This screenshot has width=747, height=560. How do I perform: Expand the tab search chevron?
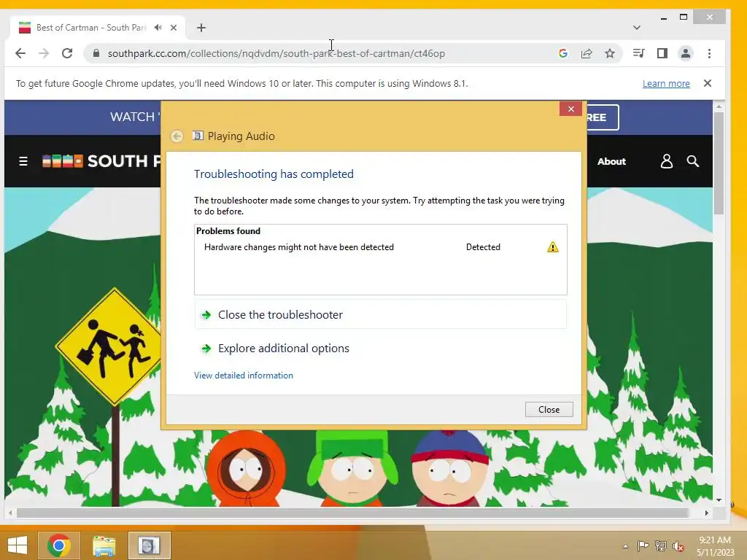(x=636, y=28)
